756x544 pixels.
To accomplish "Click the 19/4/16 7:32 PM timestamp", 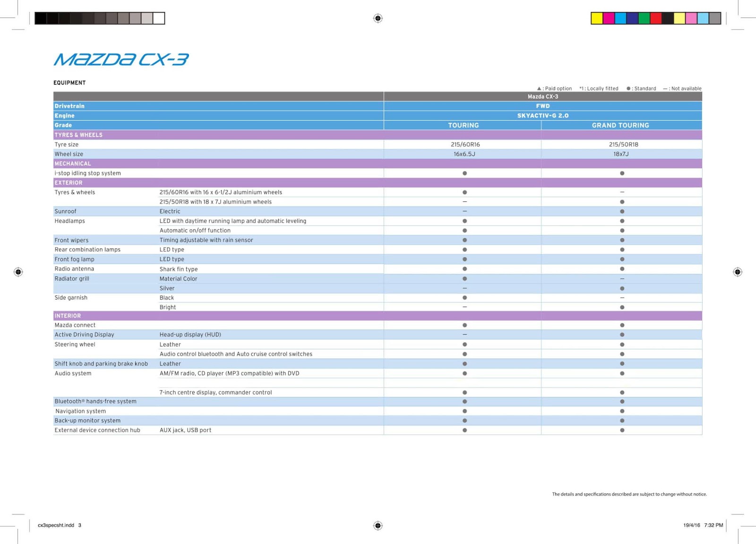I will click(703, 525).
